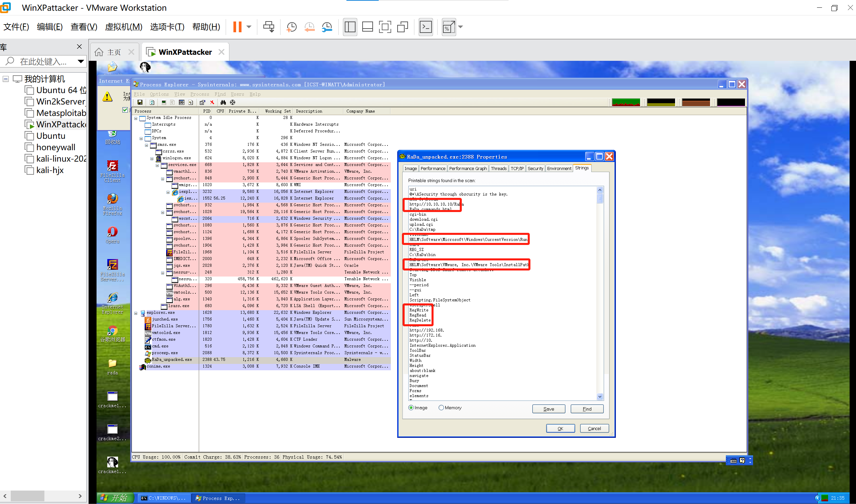The height and width of the screenshot is (504, 856).
Task: Select the Image radio button
Action: [x=411, y=408]
